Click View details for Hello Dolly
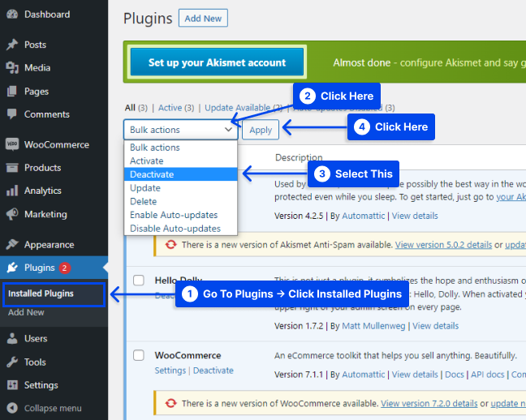The height and width of the screenshot is (420, 526). (435, 326)
